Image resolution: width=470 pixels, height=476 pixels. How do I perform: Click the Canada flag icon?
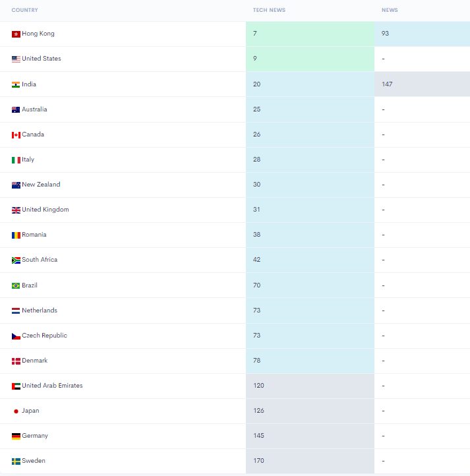click(x=16, y=134)
